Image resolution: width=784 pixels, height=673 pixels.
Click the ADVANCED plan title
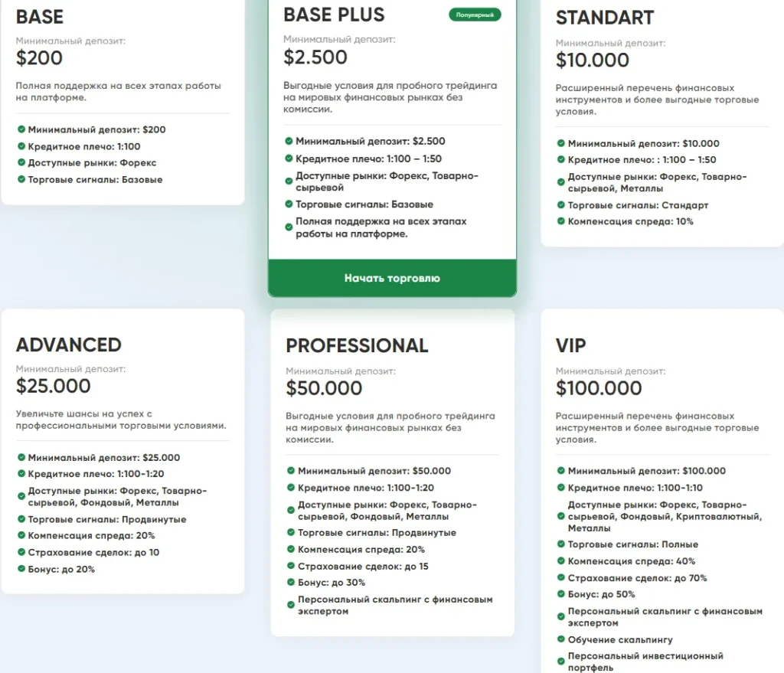(69, 345)
